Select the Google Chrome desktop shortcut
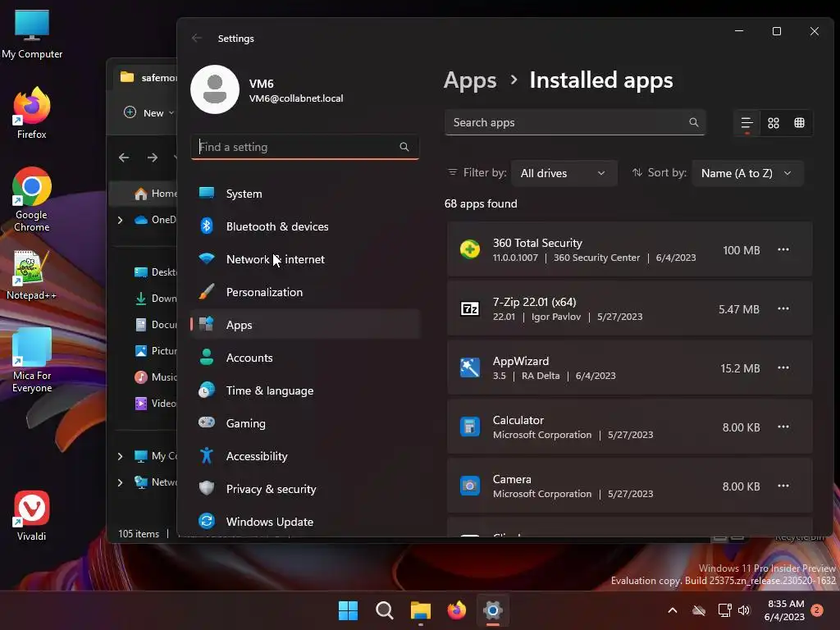Screen dimensions: 840x630 (32, 199)
